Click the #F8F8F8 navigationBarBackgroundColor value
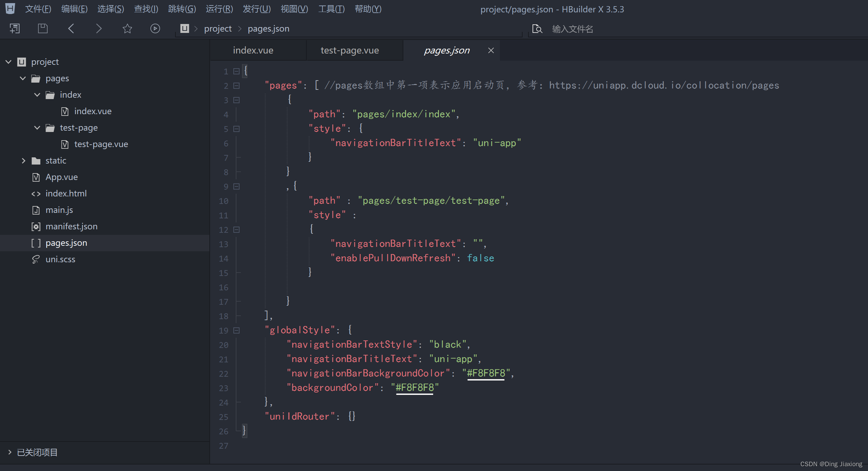 (x=486, y=373)
